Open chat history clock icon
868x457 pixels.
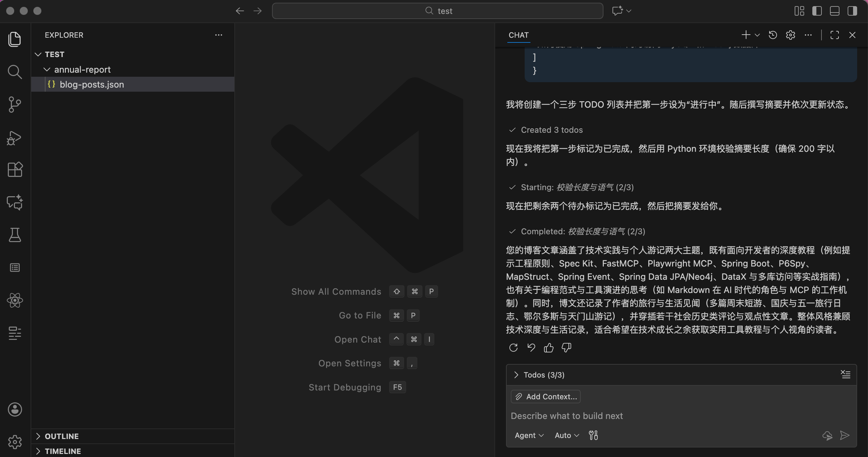[773, 35]
